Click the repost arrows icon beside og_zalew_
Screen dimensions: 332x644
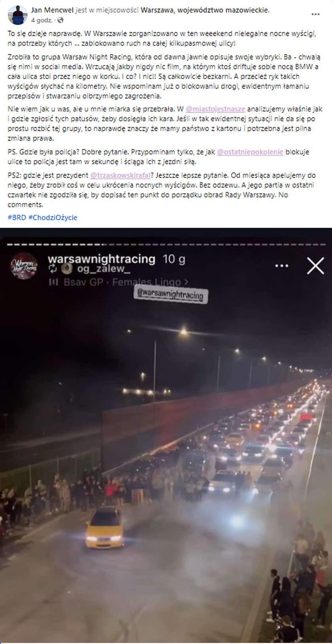tap(53, 269)
